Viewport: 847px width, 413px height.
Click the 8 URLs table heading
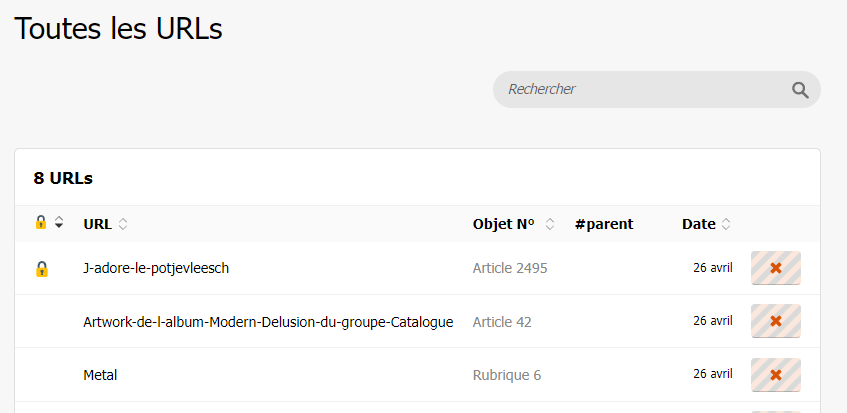[63, 178]
